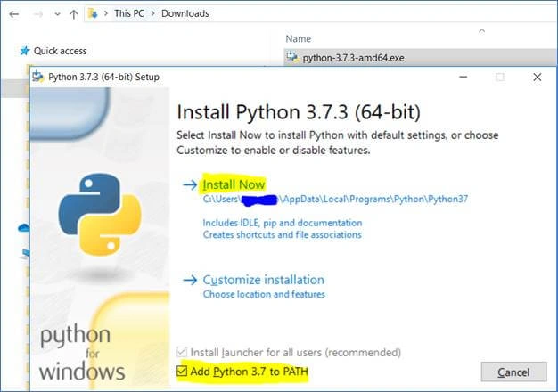The width and height of the screenshot is (558, 392).
Task: Click the python-3.7.3-amd64.exe installer icon
Action: [x=292, y=57]
